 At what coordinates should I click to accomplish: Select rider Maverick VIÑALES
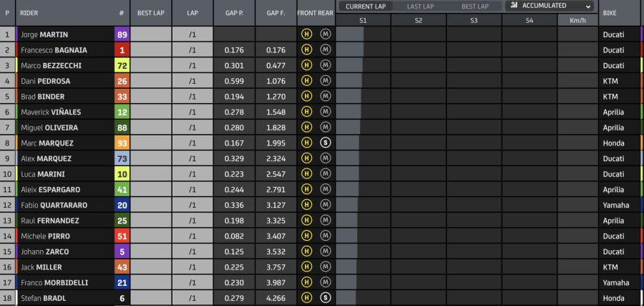[51, 112]
